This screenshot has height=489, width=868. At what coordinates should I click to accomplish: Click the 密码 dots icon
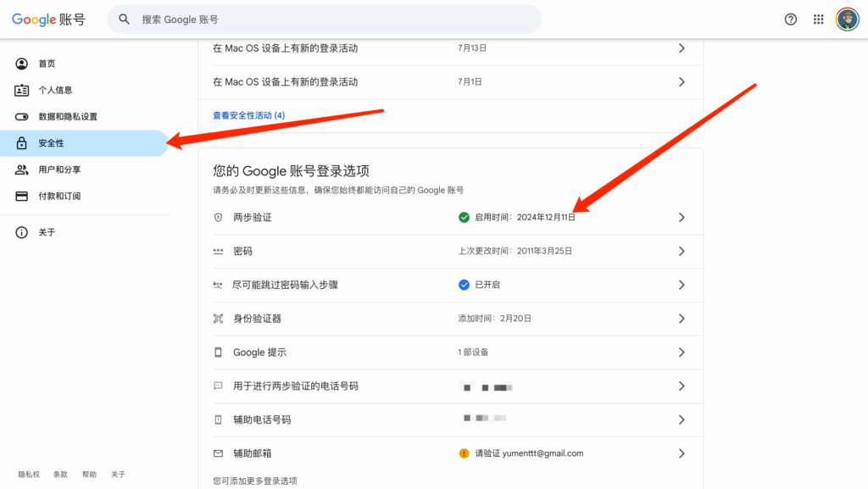tap(218, 251)
